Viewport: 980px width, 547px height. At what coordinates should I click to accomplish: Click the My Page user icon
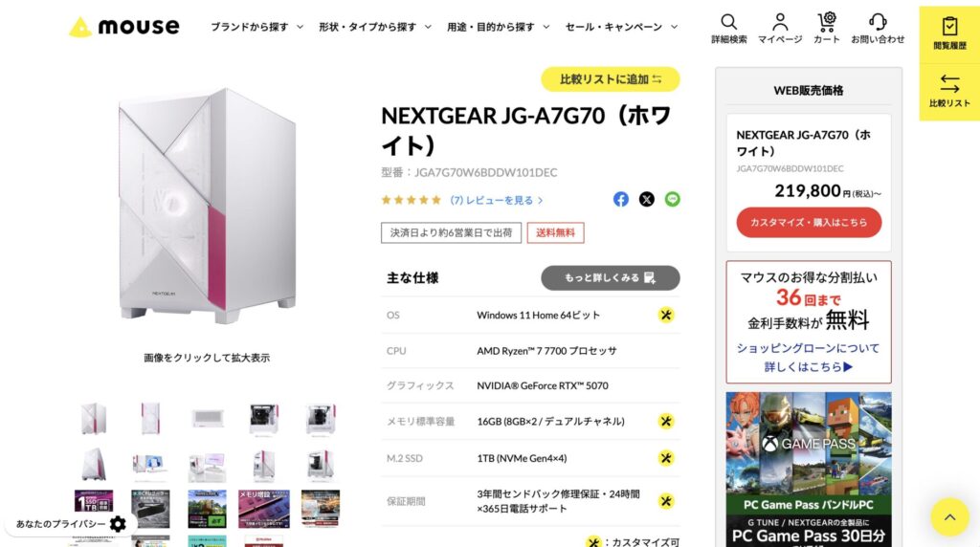[x=780, y=22]
